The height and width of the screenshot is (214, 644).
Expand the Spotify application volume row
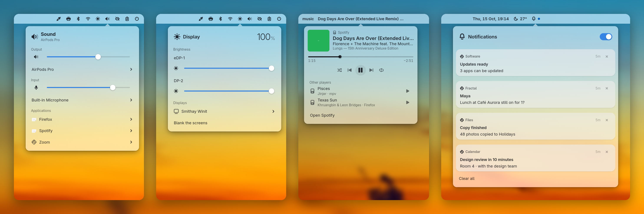pos(82,131)
